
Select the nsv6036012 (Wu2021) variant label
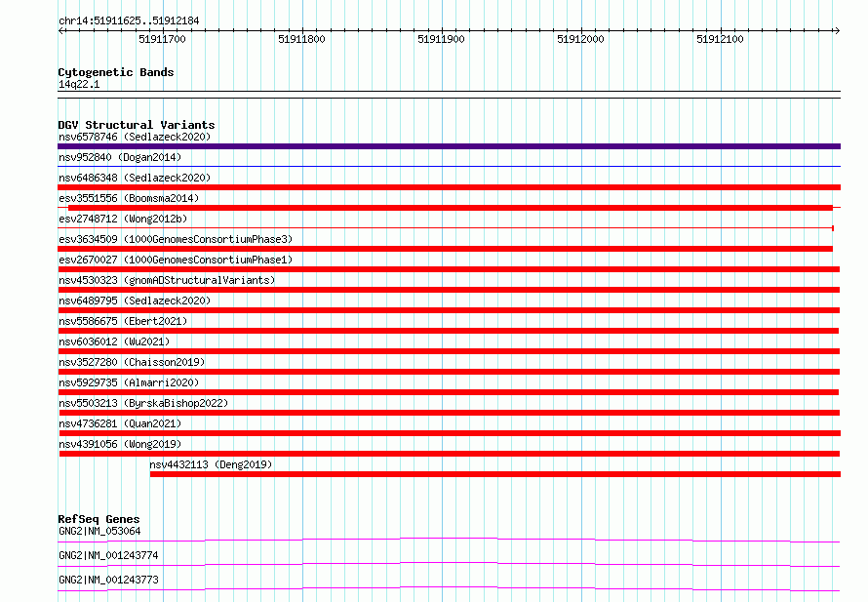114,341
